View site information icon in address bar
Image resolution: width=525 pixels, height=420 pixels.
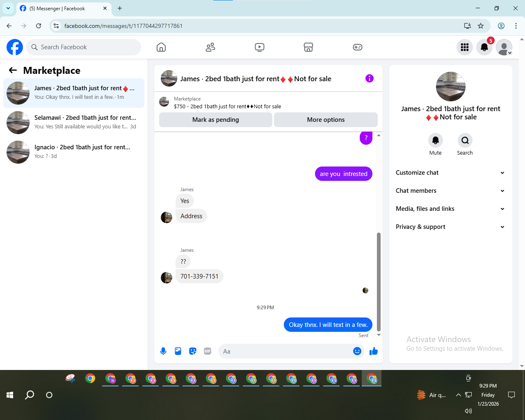[56, 26]
